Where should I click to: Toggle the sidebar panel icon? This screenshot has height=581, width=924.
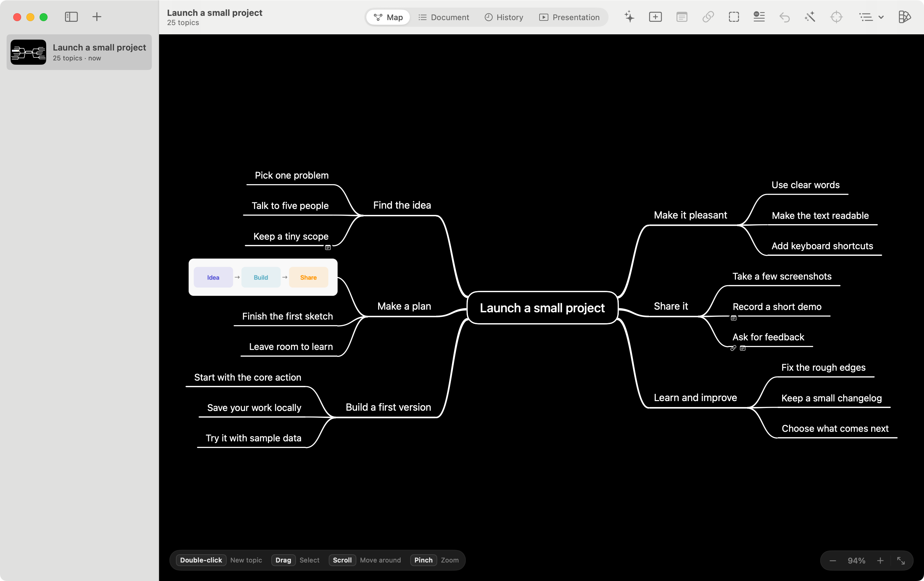pos(71,17)
